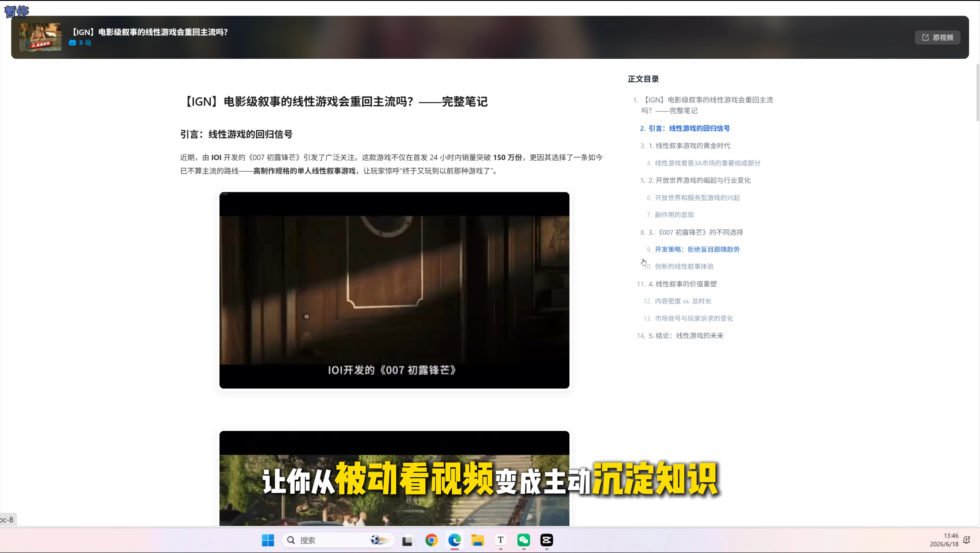Select 创新的线性叙事体验 in the outline

pyautogui.click(x=684, y=267)
